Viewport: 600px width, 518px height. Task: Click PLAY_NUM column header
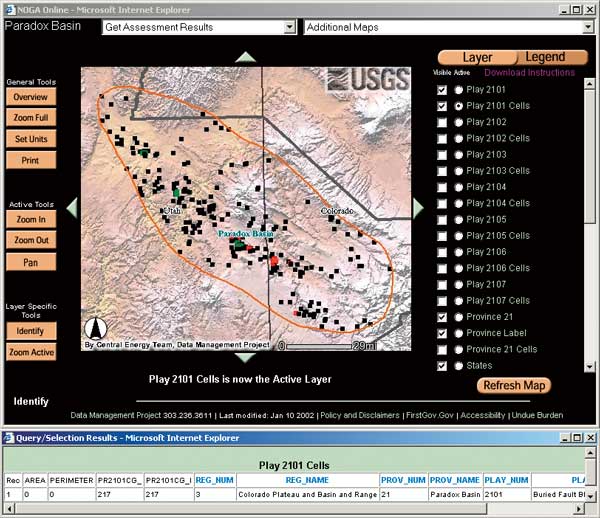[506, 480]
